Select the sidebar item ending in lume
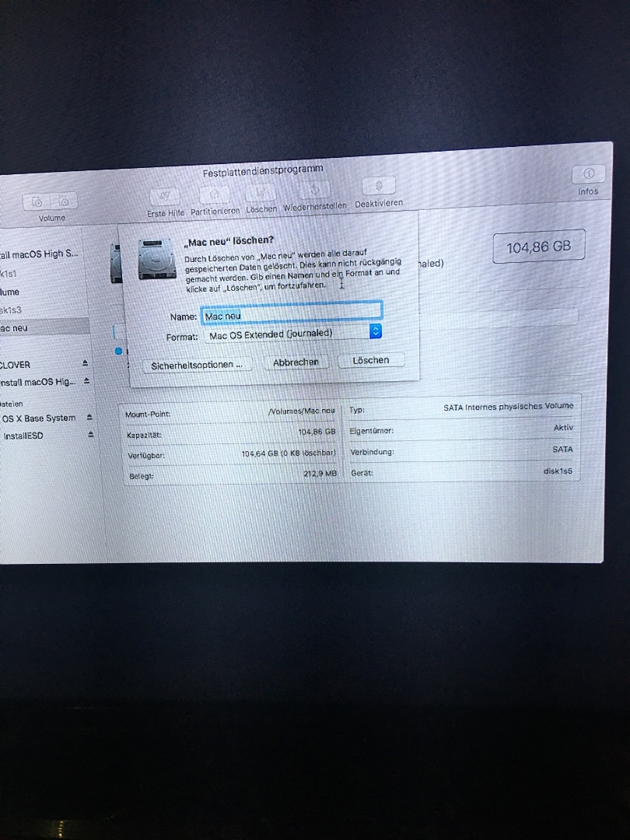The image size is (630, 840). pos(9,292)
